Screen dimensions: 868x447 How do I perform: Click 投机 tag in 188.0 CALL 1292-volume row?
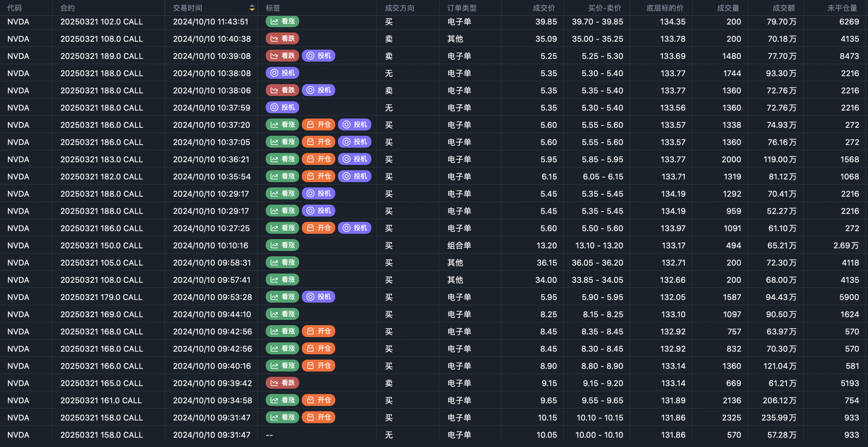pos(318,193)
